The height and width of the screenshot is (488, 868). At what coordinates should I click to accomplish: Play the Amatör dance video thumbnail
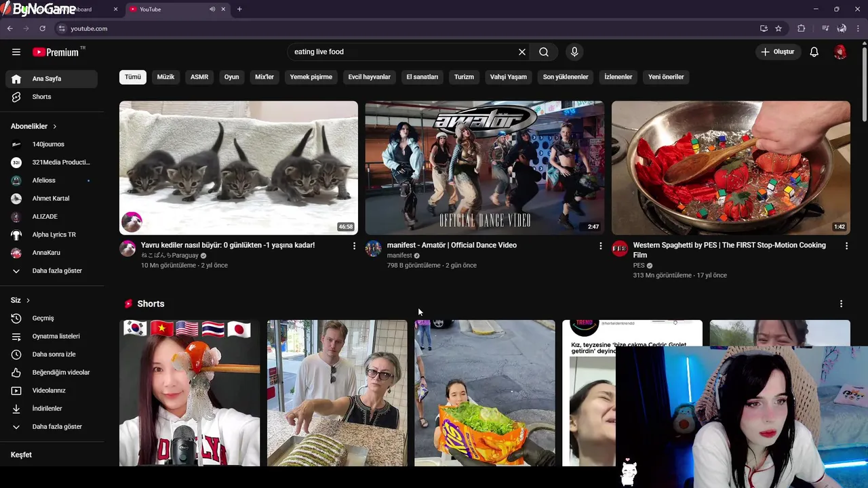coord(485,168)
